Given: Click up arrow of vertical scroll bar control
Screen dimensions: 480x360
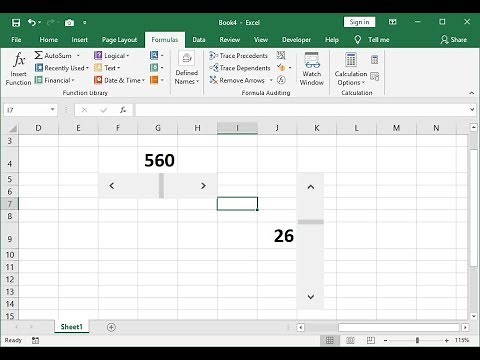Looking at the screenshot, I should pos(311,187).
